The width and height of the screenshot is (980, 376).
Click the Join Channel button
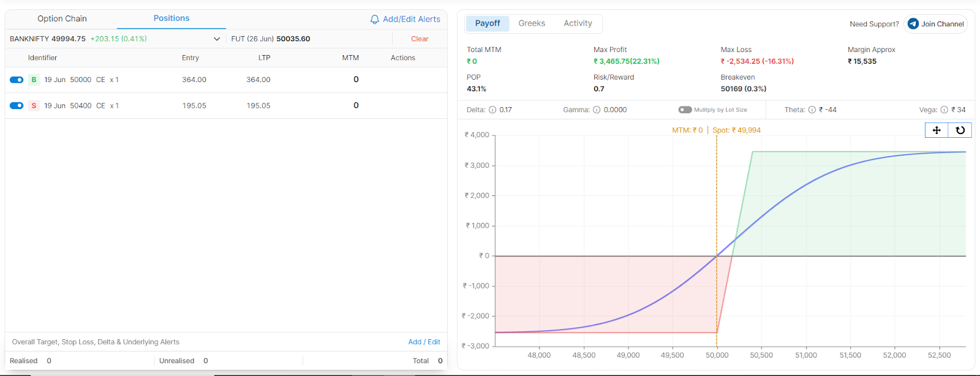pyautogui.click(x=936, y=24)
